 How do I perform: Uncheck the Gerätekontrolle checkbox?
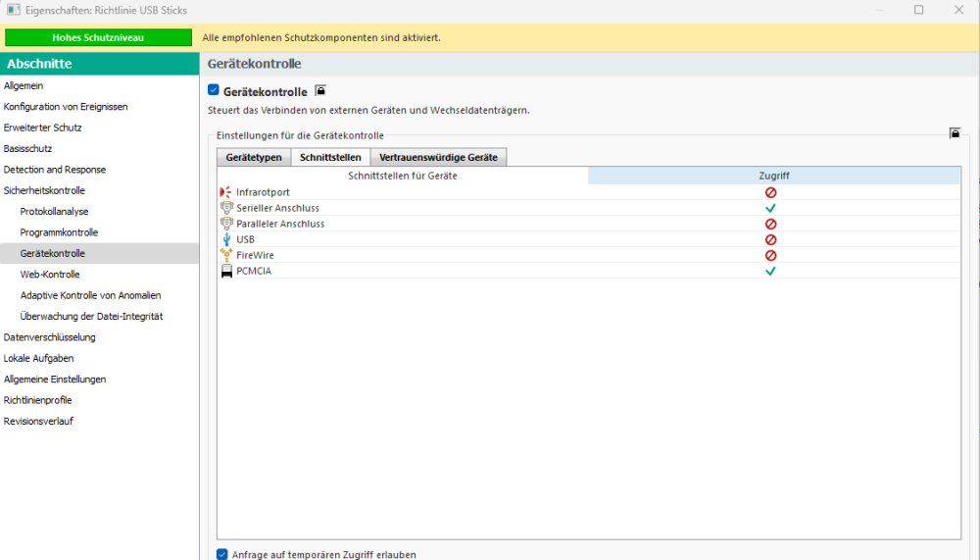(x=213, y=90)
